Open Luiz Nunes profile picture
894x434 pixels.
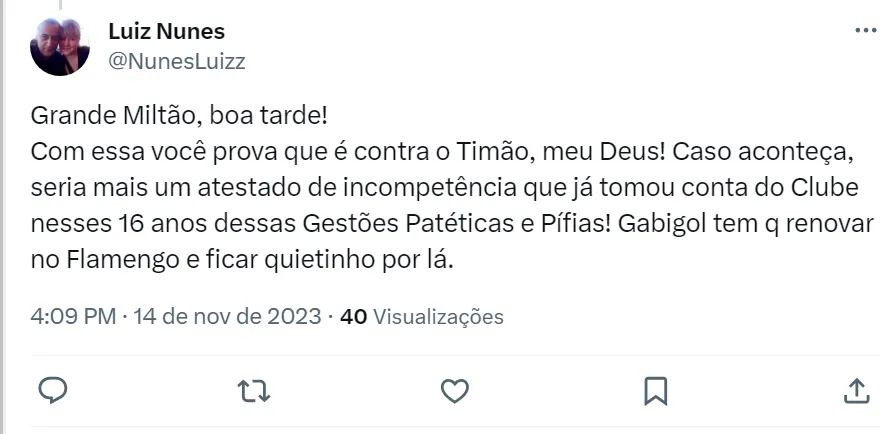point(61,46)
